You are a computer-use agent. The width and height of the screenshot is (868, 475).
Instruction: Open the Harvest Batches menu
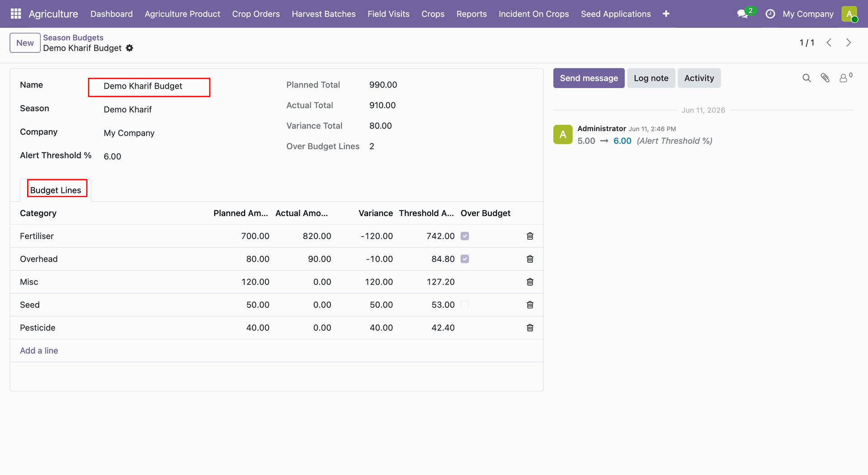[324, 14]
